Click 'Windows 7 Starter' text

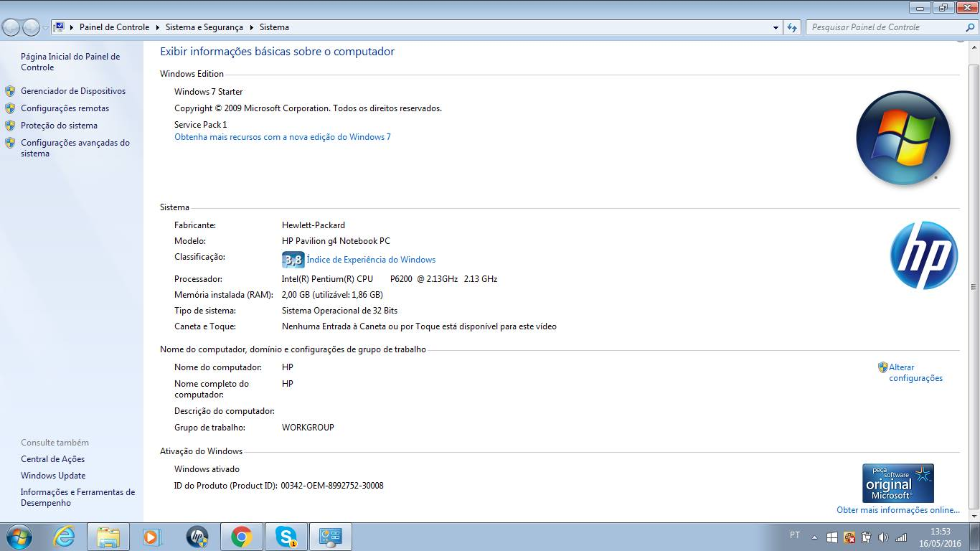point(209,92)
